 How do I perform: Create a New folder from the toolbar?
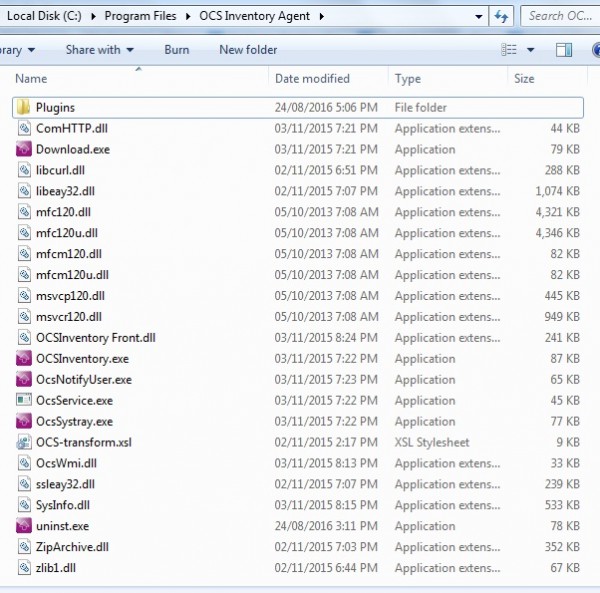(248, 50)
